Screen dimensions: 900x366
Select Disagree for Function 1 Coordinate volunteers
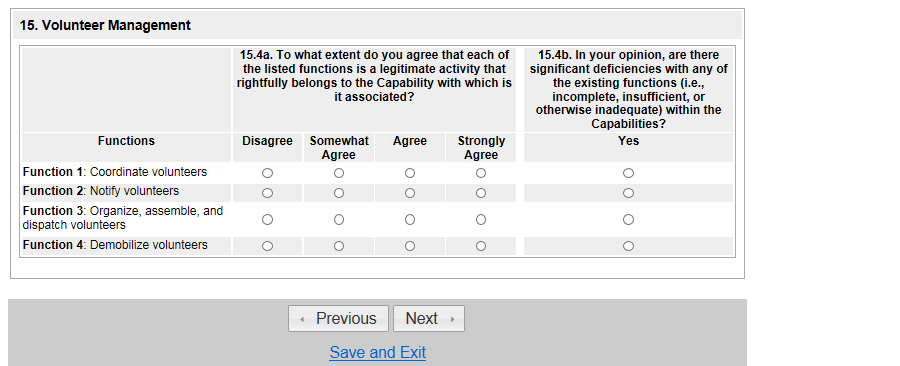(267, 173)
